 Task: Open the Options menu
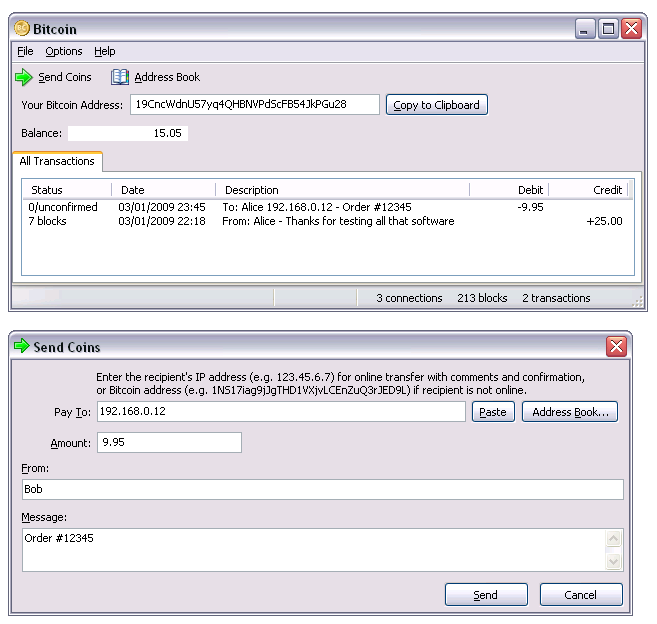tap(64, 51)
